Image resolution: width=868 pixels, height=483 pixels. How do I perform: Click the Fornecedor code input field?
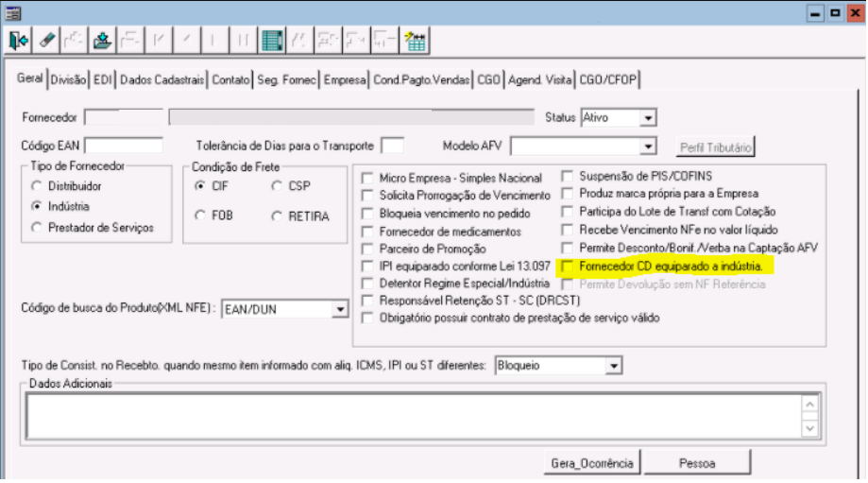point(124,117)
